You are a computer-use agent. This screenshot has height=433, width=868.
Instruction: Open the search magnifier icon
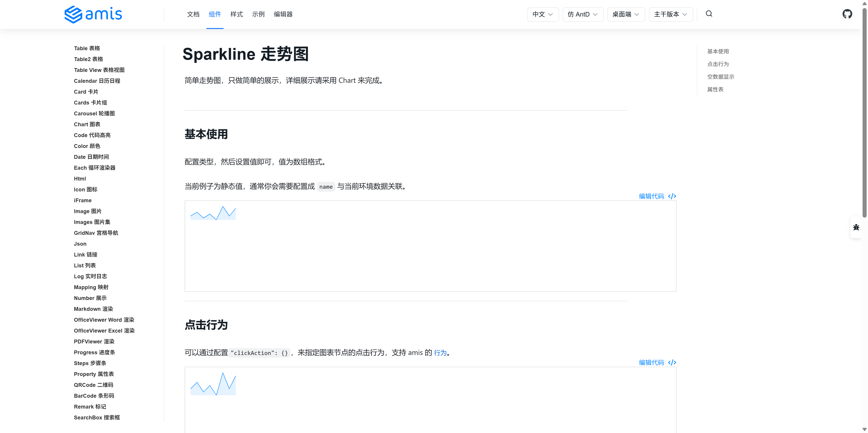(x=709, y=14)
